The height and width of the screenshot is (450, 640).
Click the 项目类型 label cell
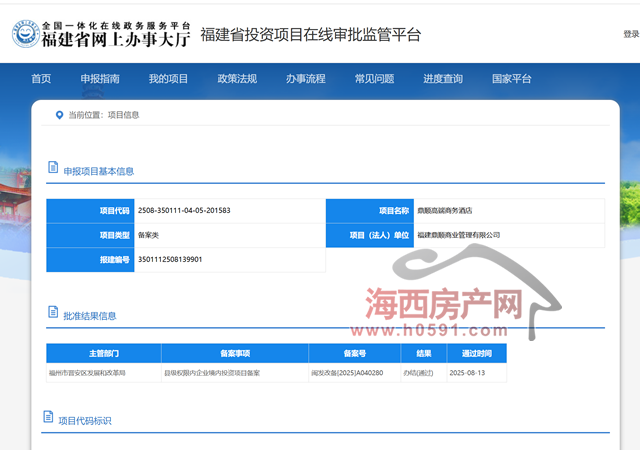tap(90, 235)
